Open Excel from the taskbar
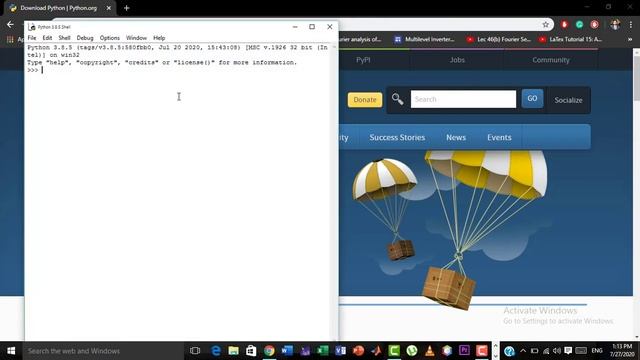 [323, 351]
